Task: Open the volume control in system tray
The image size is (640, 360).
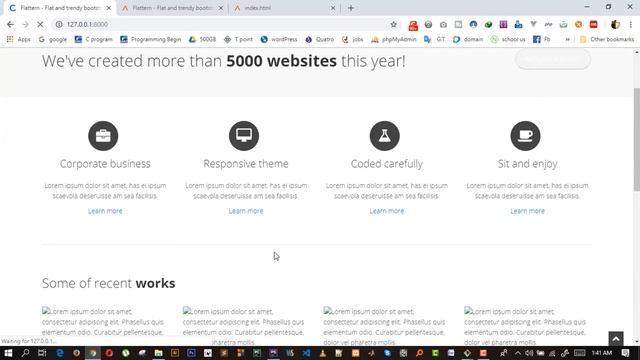Action: coord(529,353)
